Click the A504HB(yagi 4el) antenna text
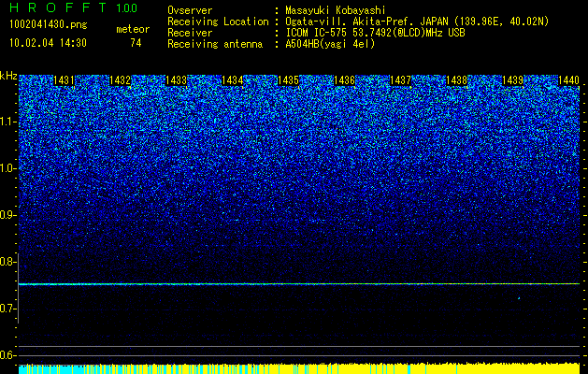The height and width of the screenshot is (374, 588). (x=330, y=44)
